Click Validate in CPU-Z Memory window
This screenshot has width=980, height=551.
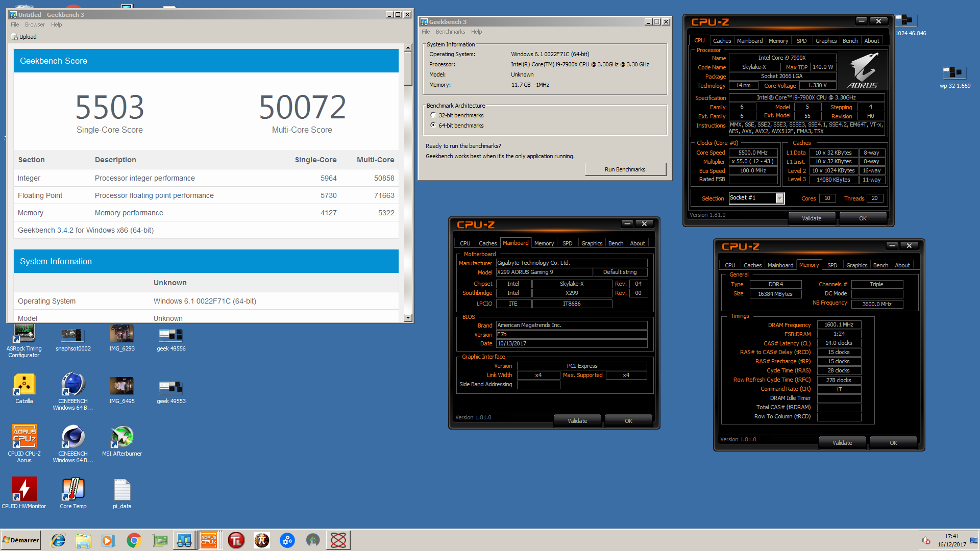point(842,443)
